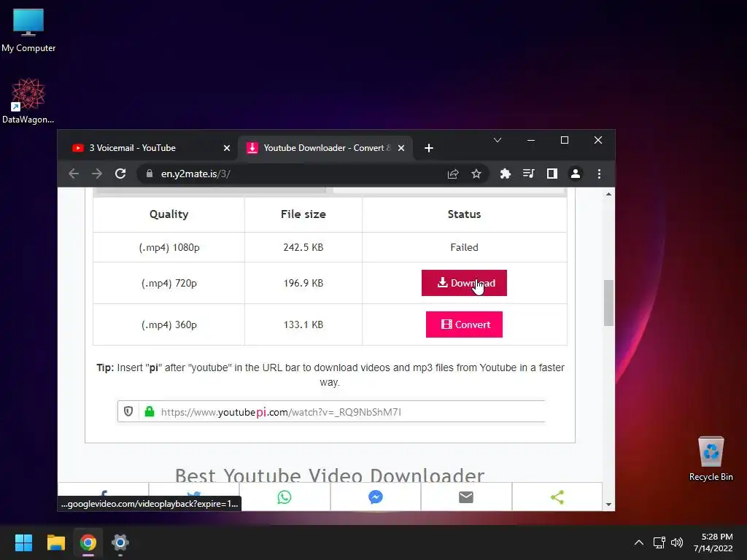This screenshot has width=747, height=560.
Task: Reload the y2mate page
Action: pos(120,174)
